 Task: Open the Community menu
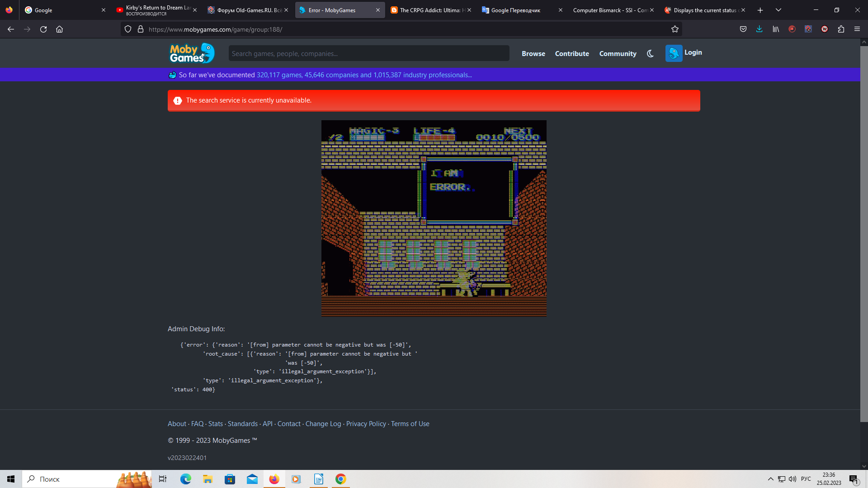pyautogui.click(x=618, y=53)
